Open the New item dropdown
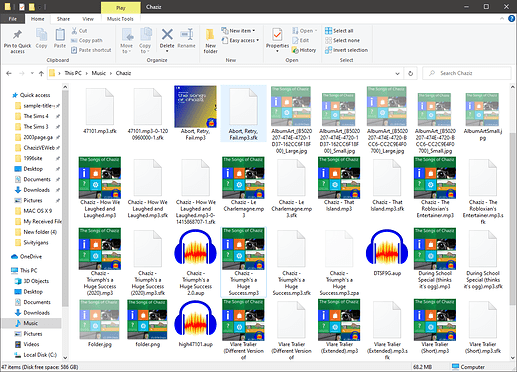The image size is (517, 372). click(238, 31)
